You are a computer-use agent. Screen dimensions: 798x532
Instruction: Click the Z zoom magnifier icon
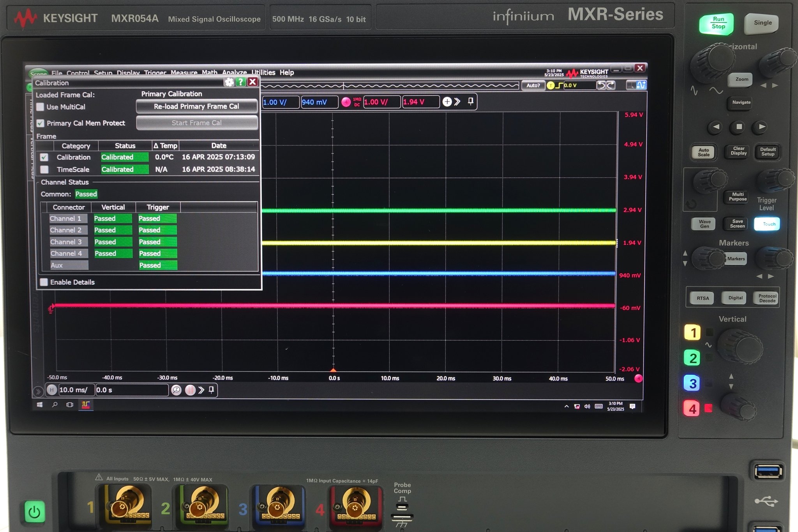tap(176, 390)
